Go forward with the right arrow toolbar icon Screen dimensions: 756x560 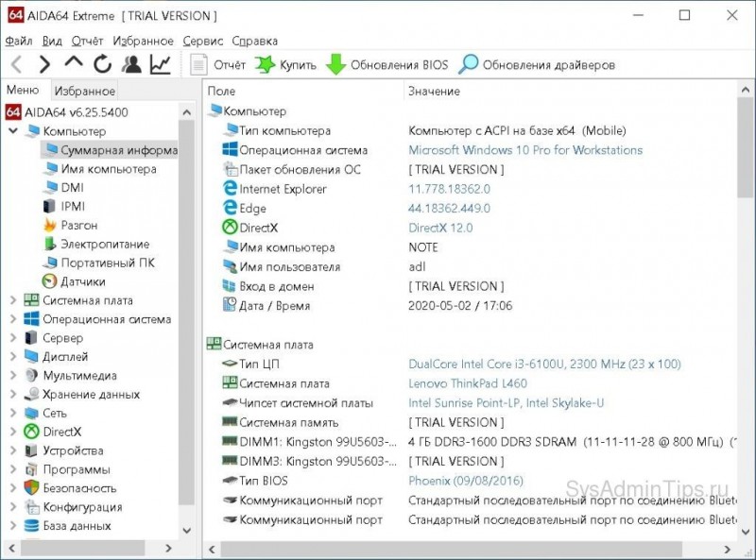click(x=44, y=64)
